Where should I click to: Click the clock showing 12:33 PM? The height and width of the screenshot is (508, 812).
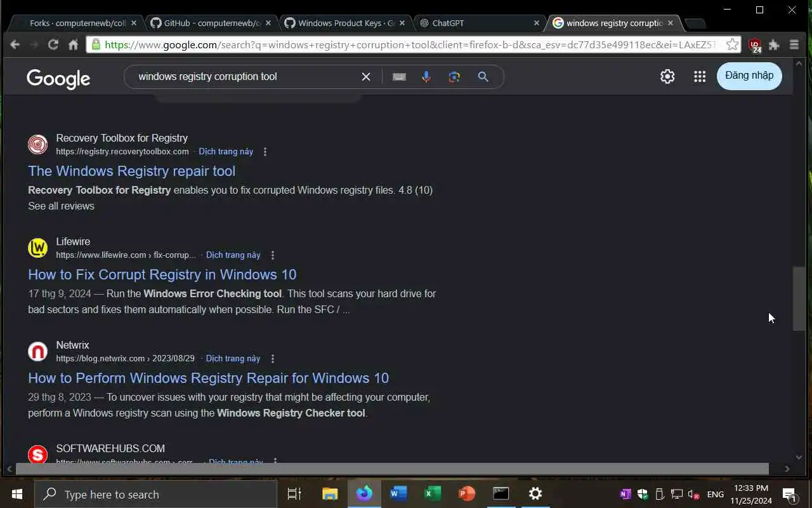point(750,488)
